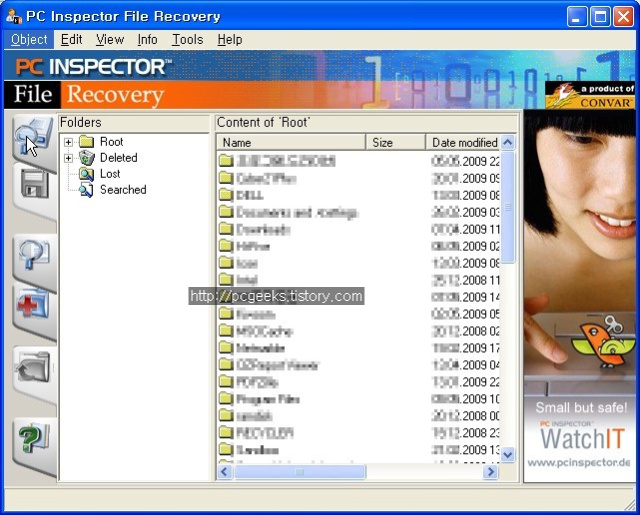Select the Program Files folder row
The height and width of the screenshot is (515, 640).
[x=358, y=399]
